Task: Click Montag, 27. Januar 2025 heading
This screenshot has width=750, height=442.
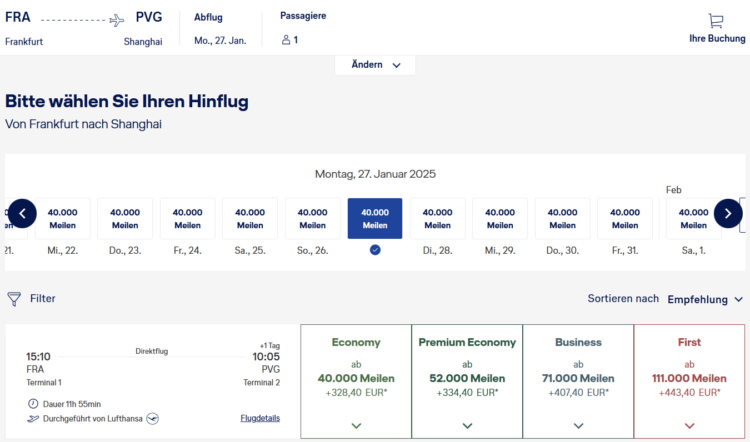Action: [x=375, y=174]
